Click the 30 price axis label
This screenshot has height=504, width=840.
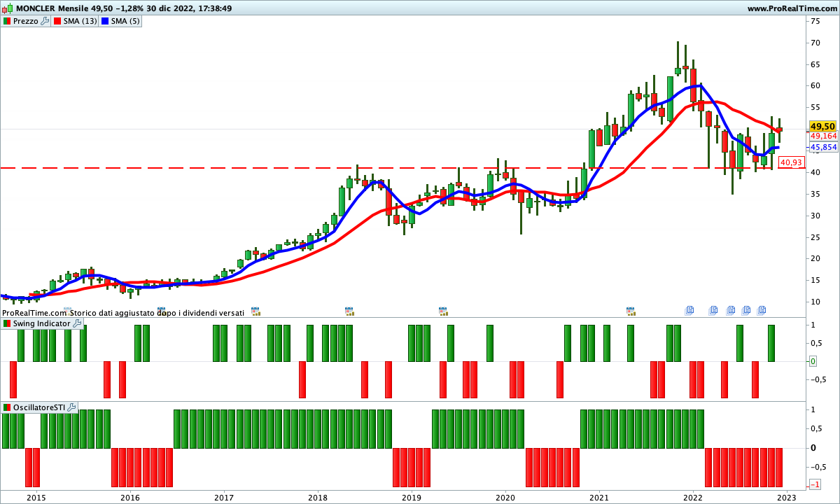click(815, 216)
